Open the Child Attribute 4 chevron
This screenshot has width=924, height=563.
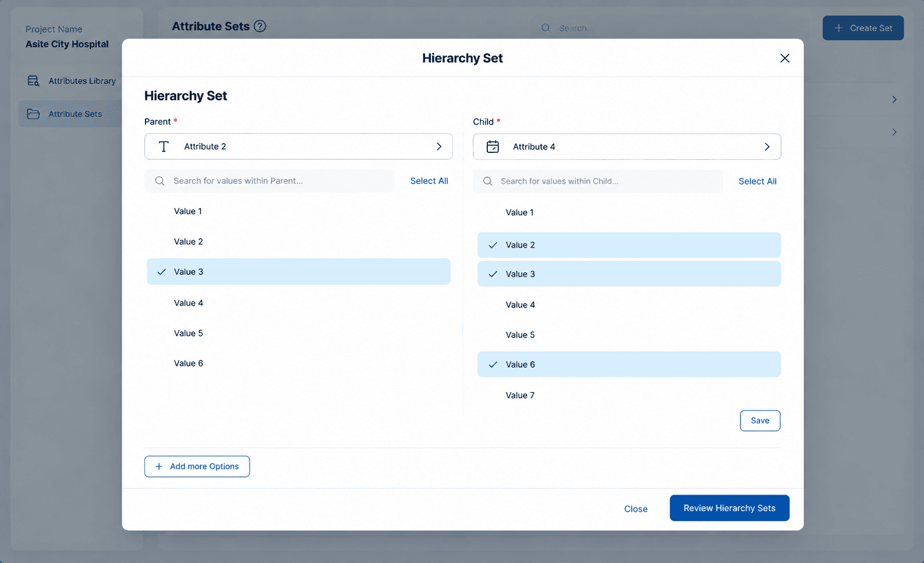767,147
